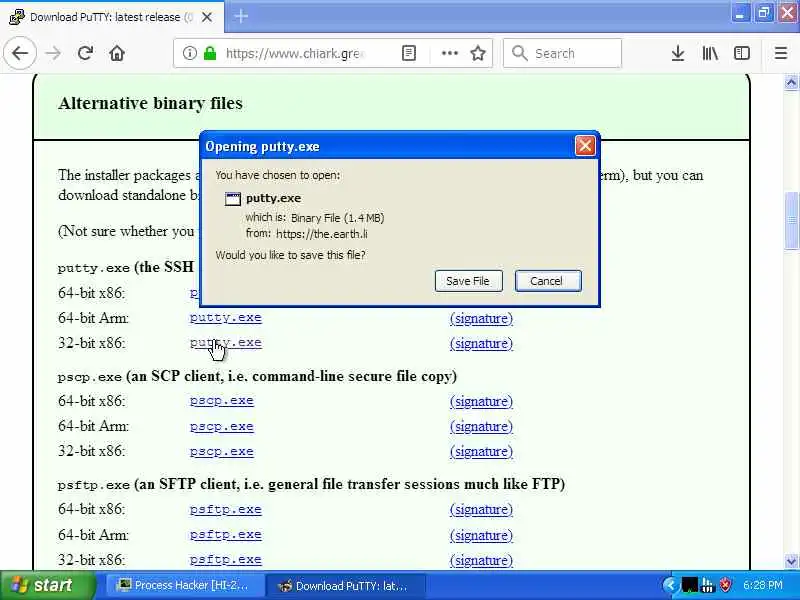The width and height of the screenshot is (800, 600).
Task: Open signature for 64-bit x86 psftp.exe
Action: point(481,510)
